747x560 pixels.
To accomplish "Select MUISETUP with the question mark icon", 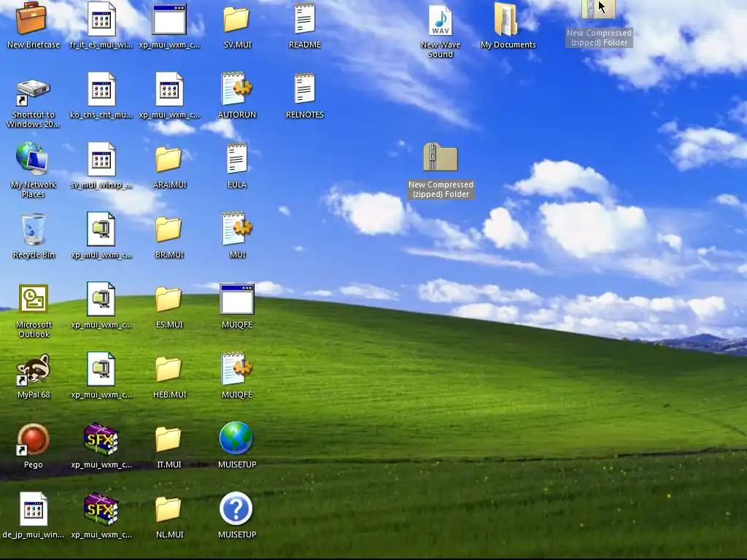I will (x=237, y=508).
